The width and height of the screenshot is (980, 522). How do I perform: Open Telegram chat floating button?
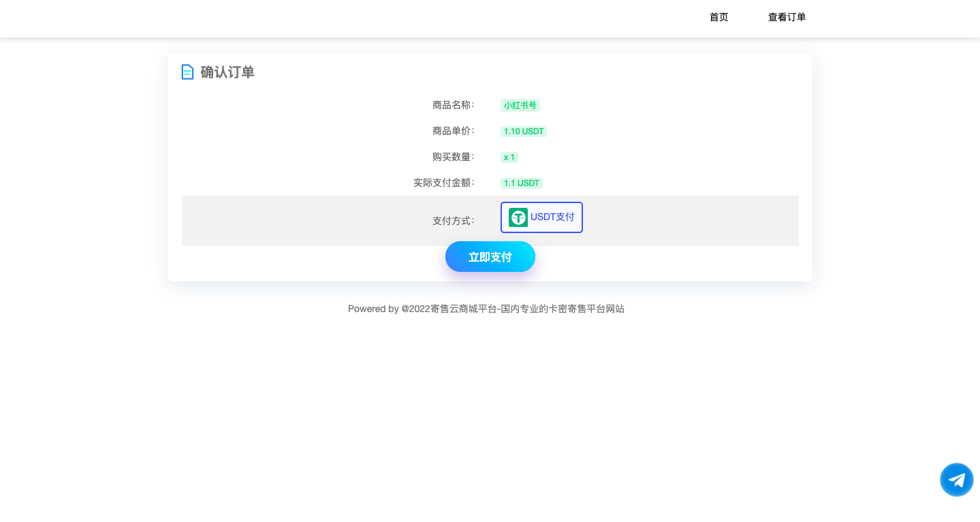[x=956, y=480]
